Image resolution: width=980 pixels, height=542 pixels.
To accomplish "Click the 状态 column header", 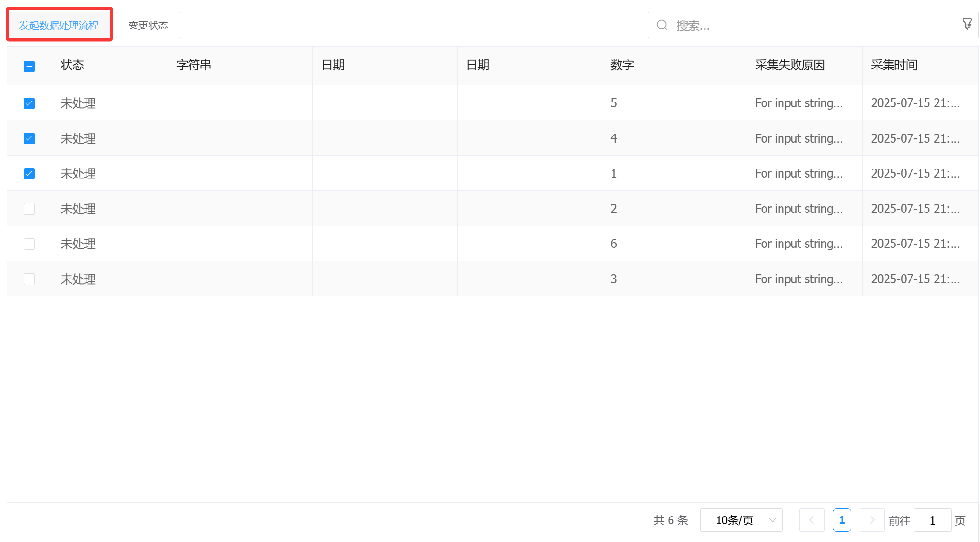I will [x=72, y=65].
